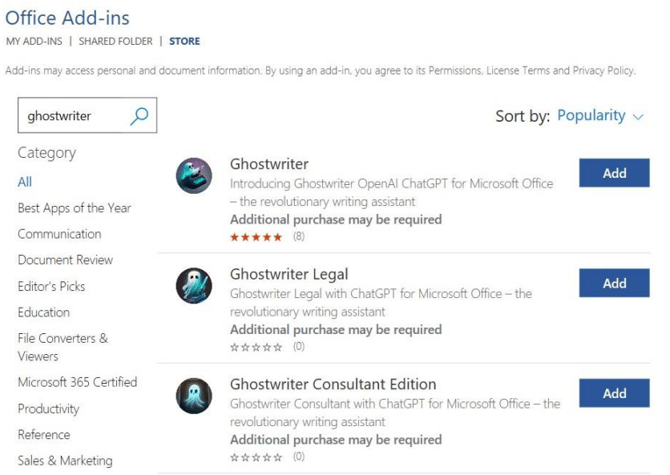Click Consultant Edition's 'Additional purchase may be required'

point(336,440)
